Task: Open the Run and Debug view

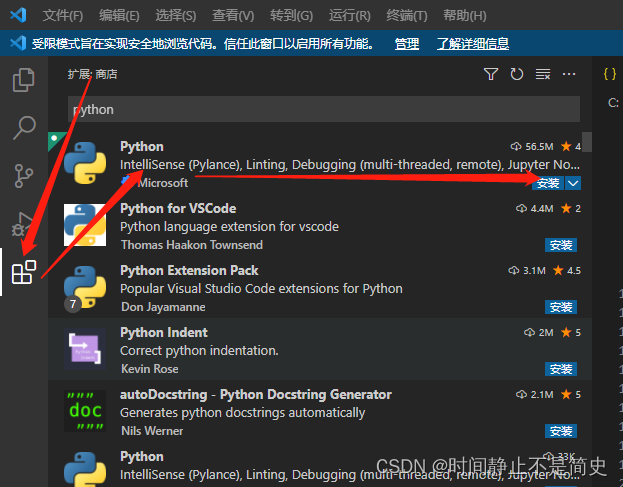Action: [22, 224]
